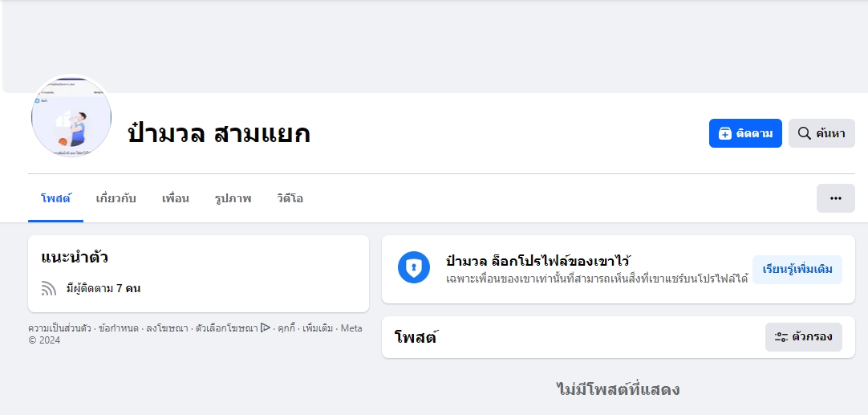Expand the เพิ่มเติม footer menu

(318, 328)
